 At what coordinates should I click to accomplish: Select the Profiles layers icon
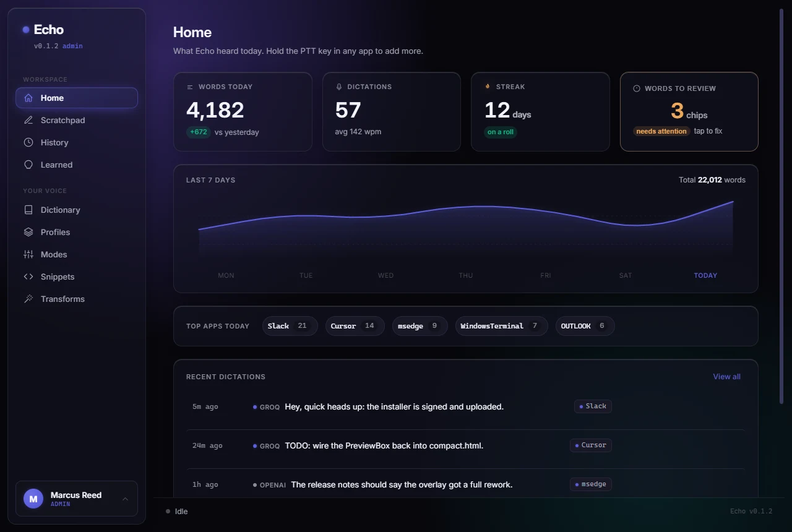tap(28, 232)
